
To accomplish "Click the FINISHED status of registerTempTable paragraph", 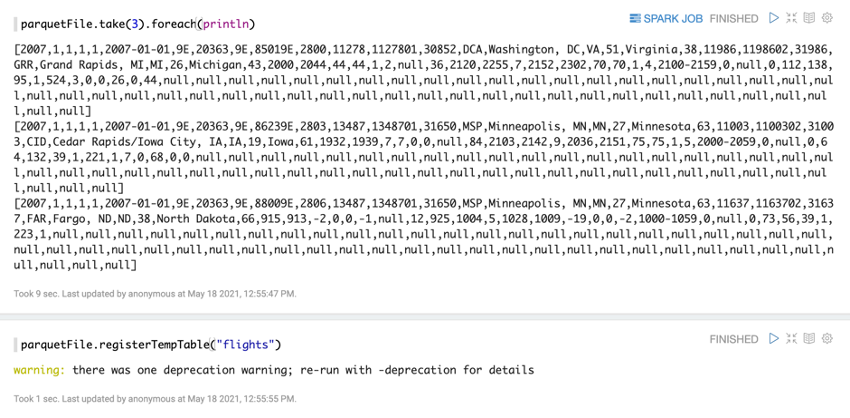I will 733,339.
